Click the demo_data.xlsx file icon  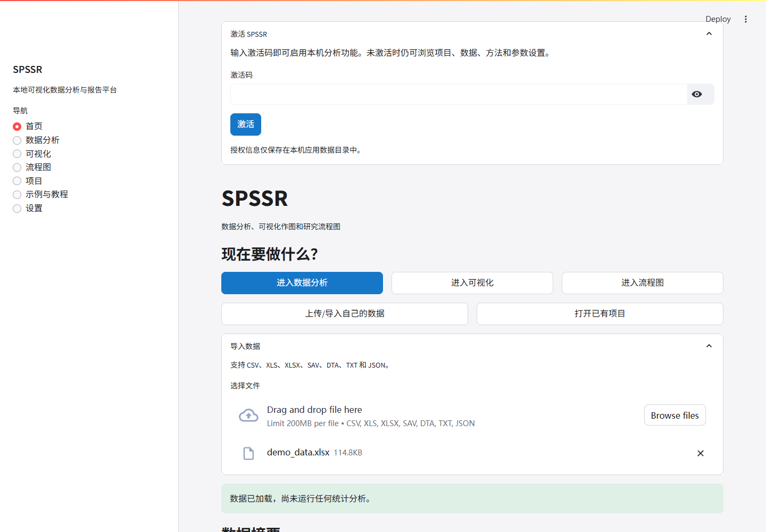(248, 453)
